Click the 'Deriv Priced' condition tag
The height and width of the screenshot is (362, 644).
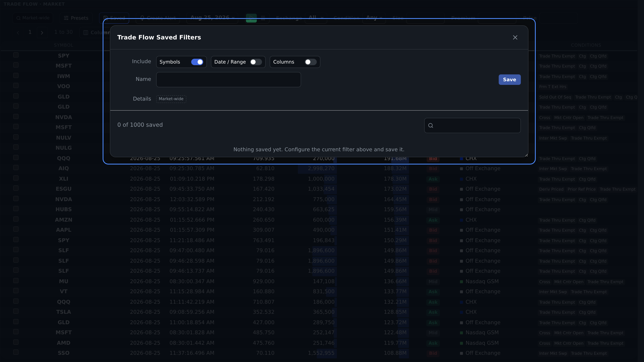point(551,189)
